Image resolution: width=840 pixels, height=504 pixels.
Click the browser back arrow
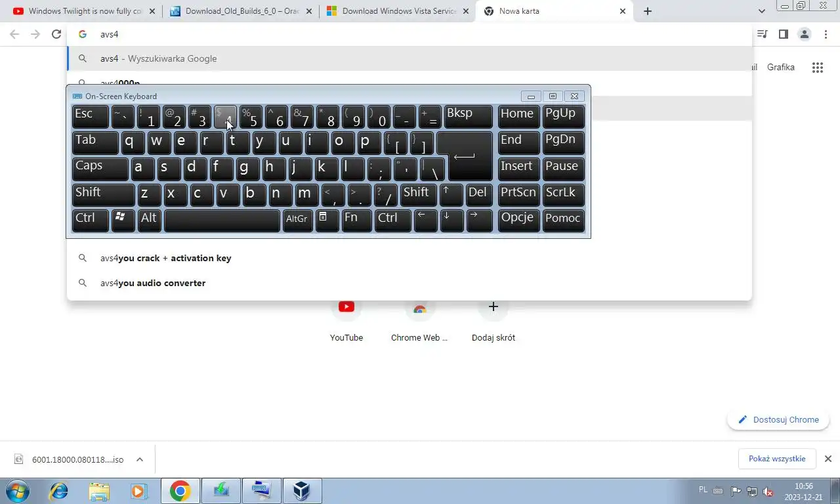tap(14, 34)
